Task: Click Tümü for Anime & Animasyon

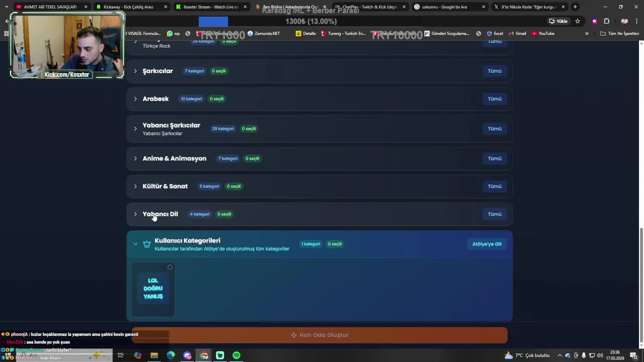Action: [495, 158]
